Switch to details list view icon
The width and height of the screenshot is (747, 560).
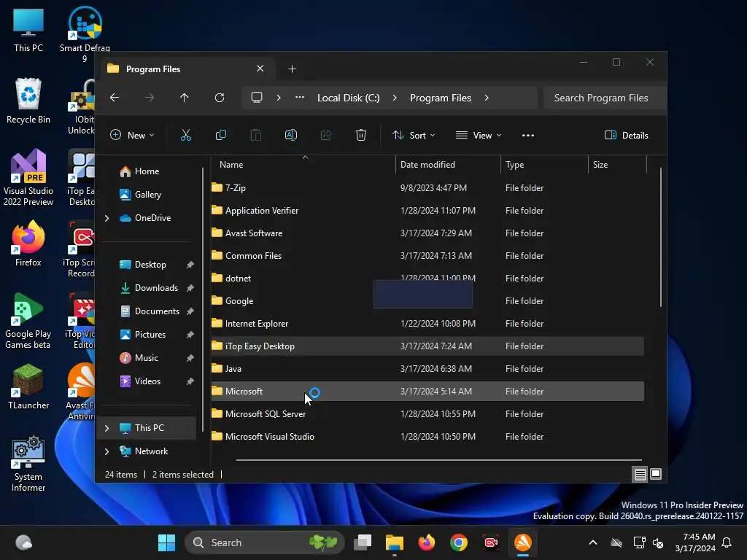point(640,474)
